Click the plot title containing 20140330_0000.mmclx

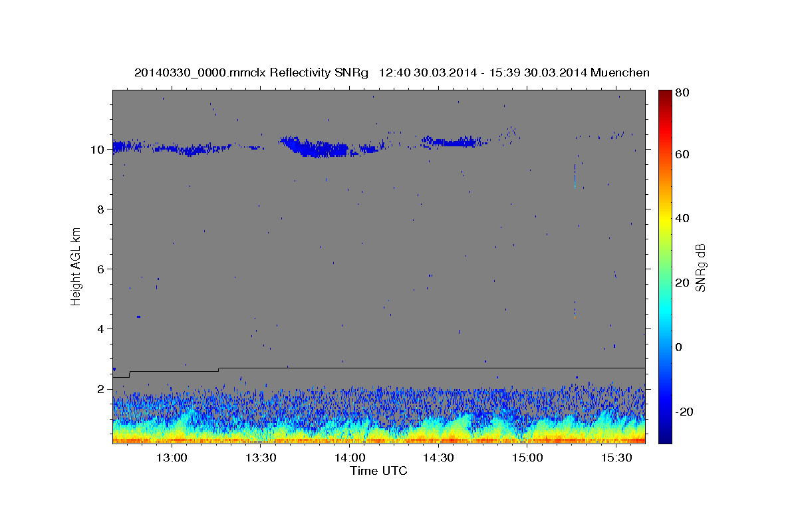click(392, 72)
